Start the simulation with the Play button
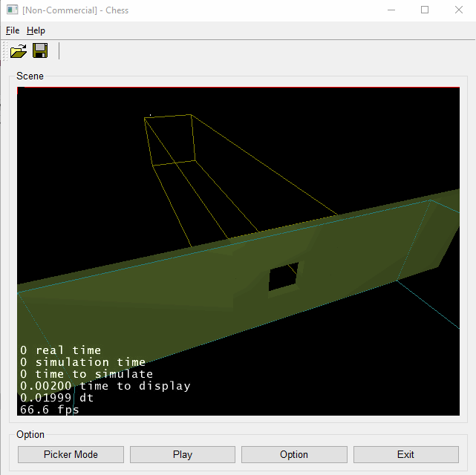This screenshot has width=476, height=475. tap(182, 454)
